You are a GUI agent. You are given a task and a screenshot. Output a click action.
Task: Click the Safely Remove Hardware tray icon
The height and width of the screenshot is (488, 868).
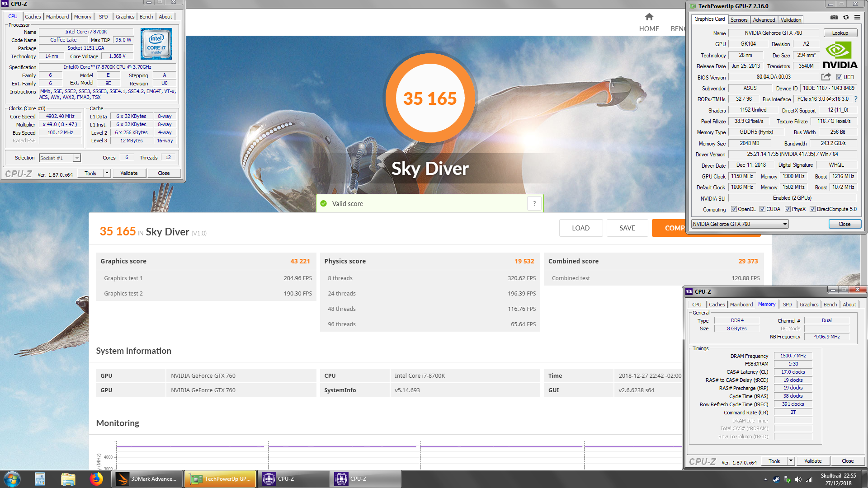click(x=787, y=479)
